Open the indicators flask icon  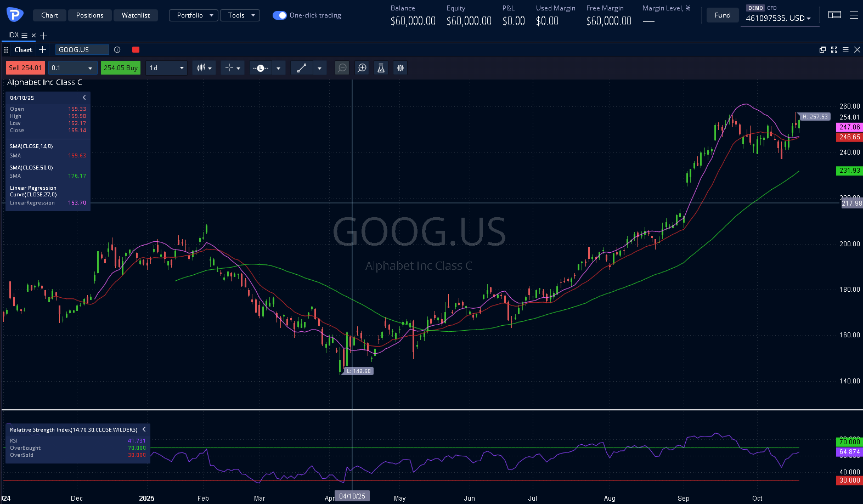point(381,68)
